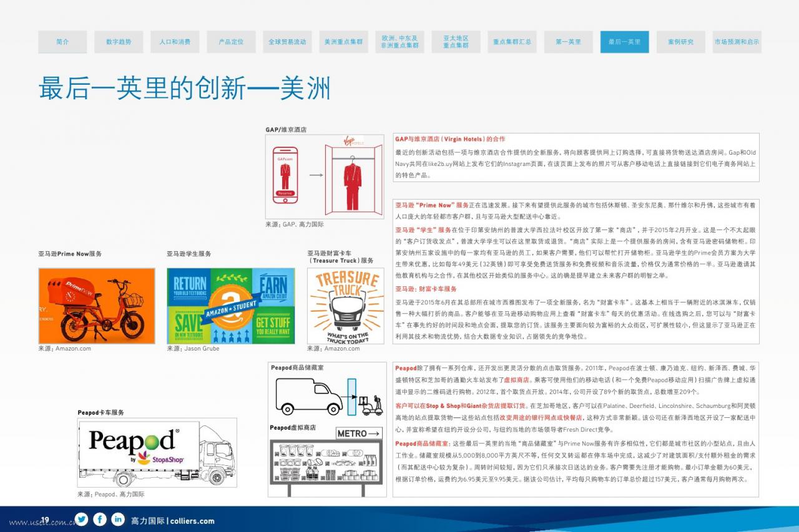Open the colliers.com footer link

pyautogui.click(x=192, y=521)
